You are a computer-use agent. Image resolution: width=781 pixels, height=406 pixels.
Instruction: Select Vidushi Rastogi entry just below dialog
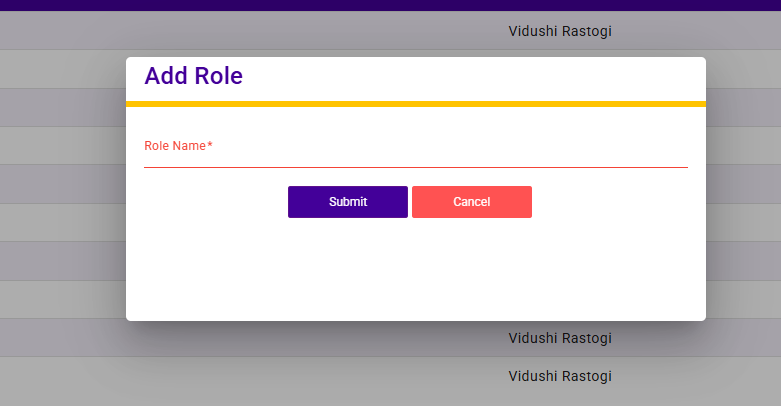pyautogui.click(x=559, y=338)
